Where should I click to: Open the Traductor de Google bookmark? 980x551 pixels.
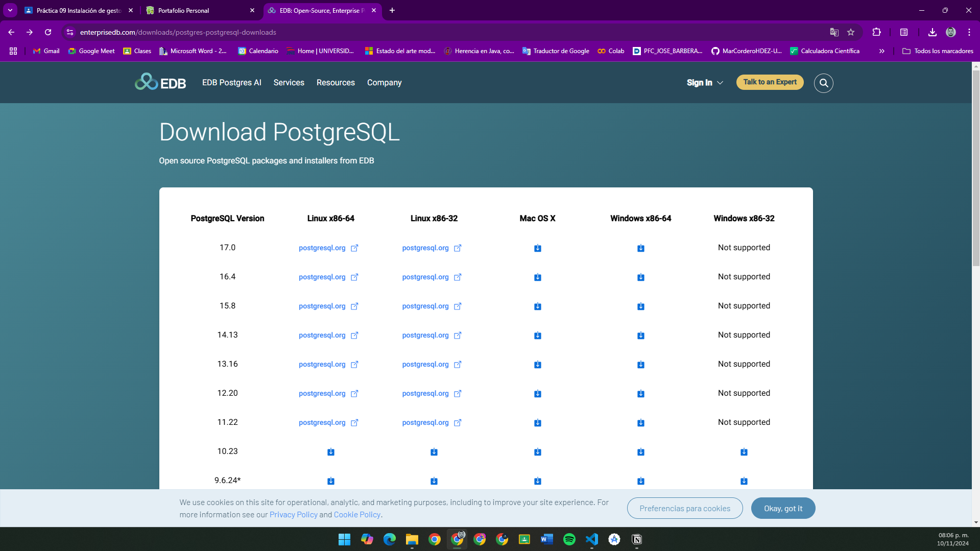pos(556,51)
